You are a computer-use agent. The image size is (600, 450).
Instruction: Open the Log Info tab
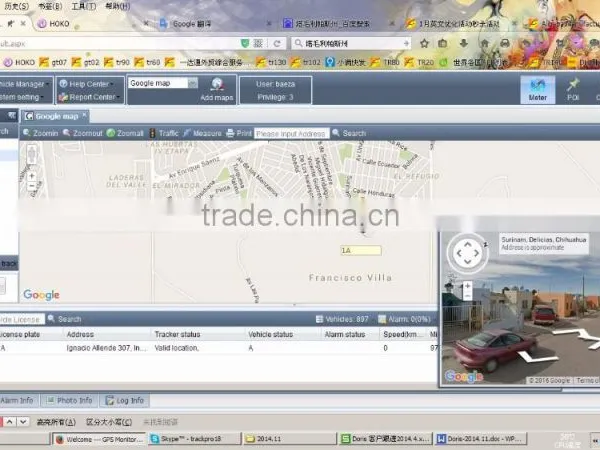click(125, 400)
